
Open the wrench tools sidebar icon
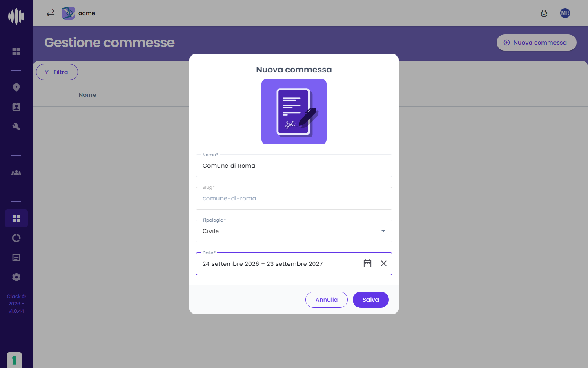pos(16,127)
